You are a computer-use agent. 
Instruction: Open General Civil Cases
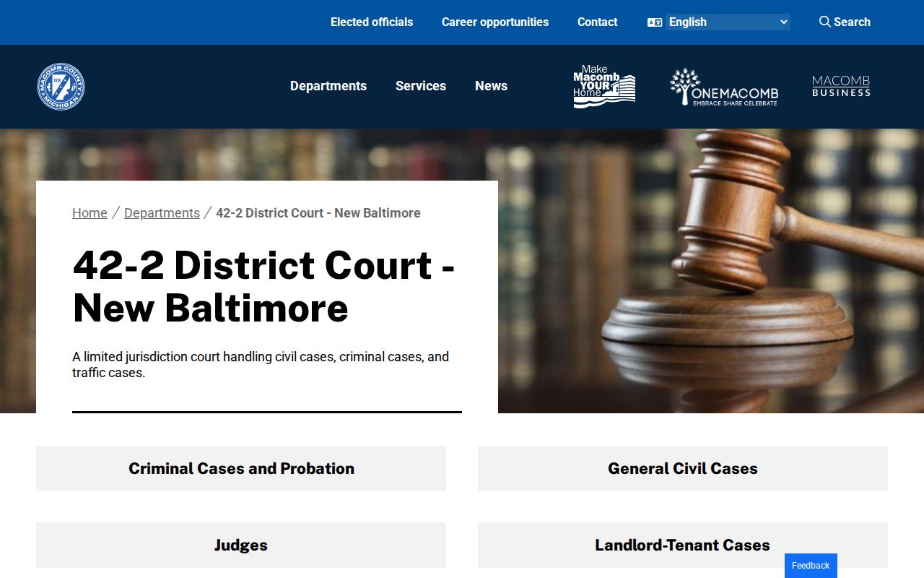point(683,468)
